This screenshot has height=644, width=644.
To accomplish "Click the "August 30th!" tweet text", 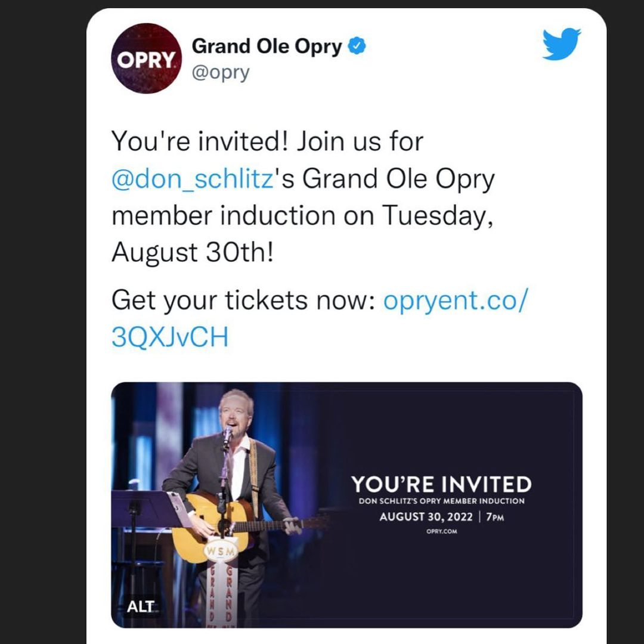I will [192, 252].
